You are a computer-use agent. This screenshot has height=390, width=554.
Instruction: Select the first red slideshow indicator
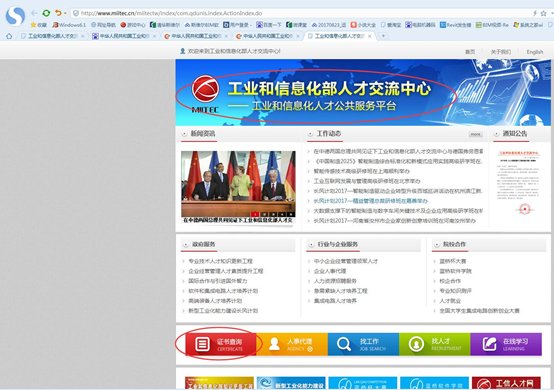(x=255, y=214)
